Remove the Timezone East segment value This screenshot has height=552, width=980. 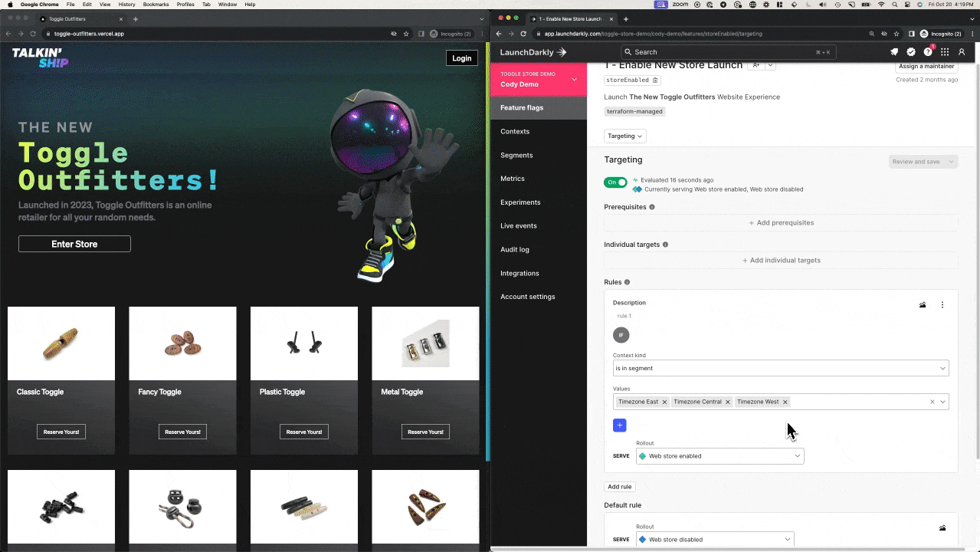click(664, 402)
